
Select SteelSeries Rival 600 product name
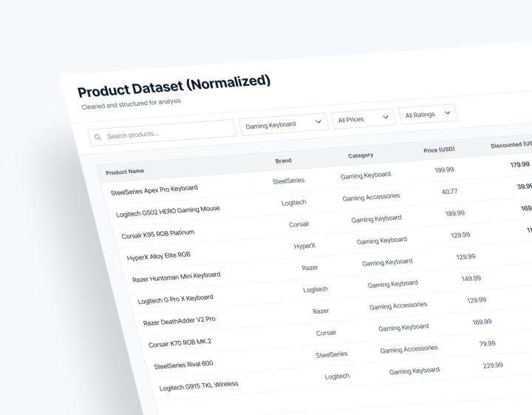click(183, 365)
